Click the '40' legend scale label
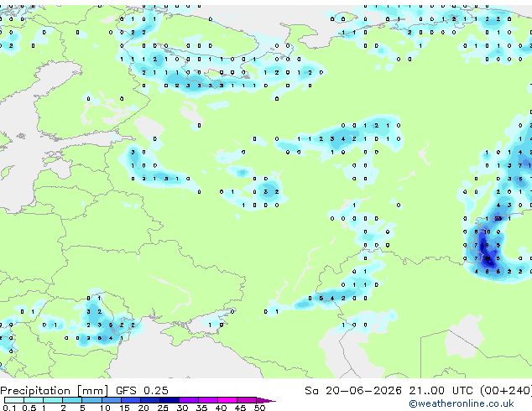The height and width of the screenshot is (411, 532). pos(221,408)
